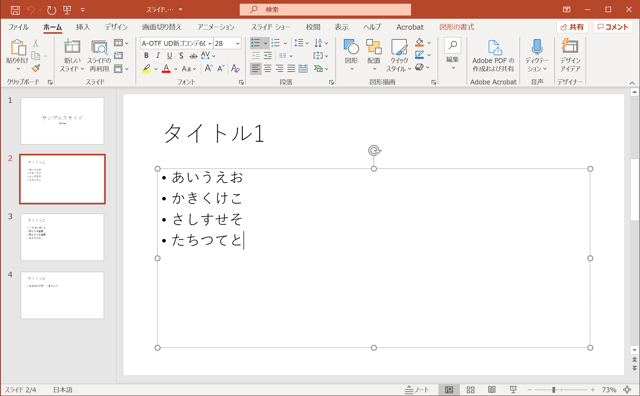Start slideshow from beginning icon in quick access
The height and width of the screenshot is (396, 640).
pyautogui.click(x=67, y=10)
